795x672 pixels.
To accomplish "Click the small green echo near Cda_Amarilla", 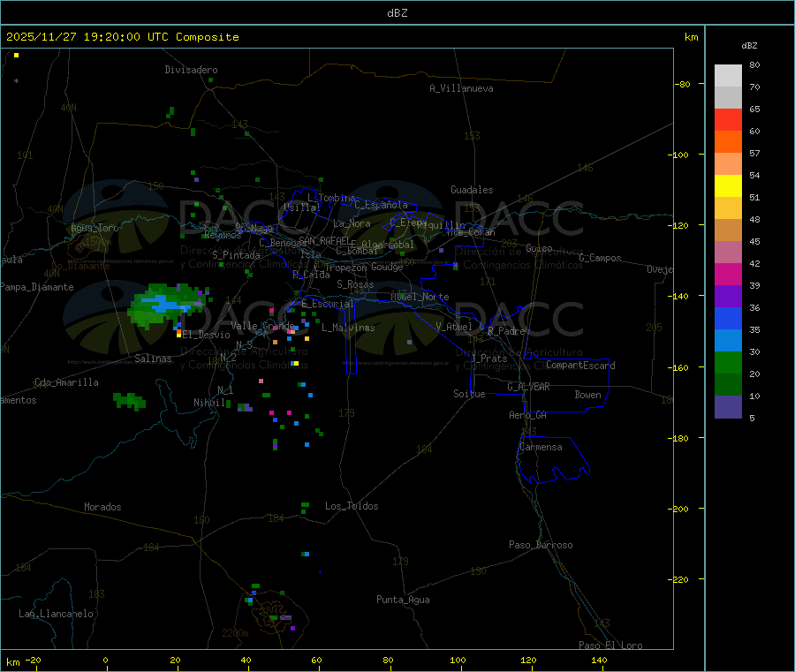I will (x=129, y=401).
